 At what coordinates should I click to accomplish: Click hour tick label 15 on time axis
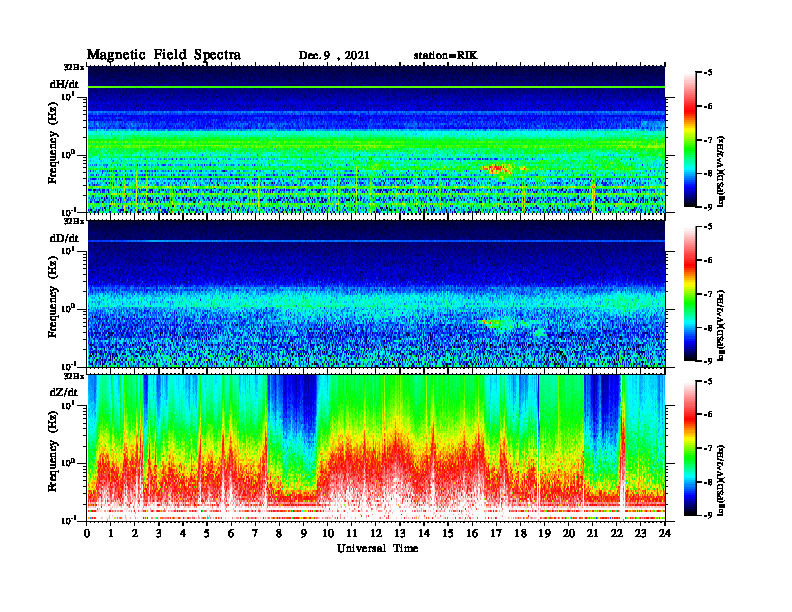pos(448,533)
